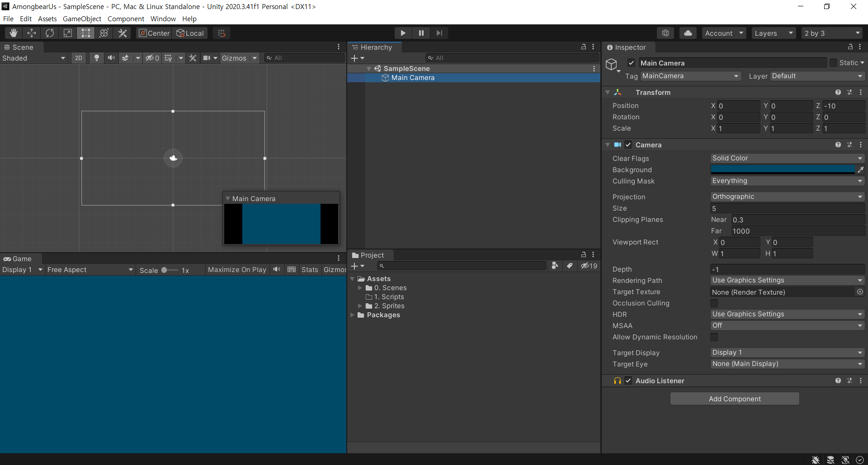The width and height of the screenshot is (868, 465).
Task: Click Add Component button
Action: (735, 399)
